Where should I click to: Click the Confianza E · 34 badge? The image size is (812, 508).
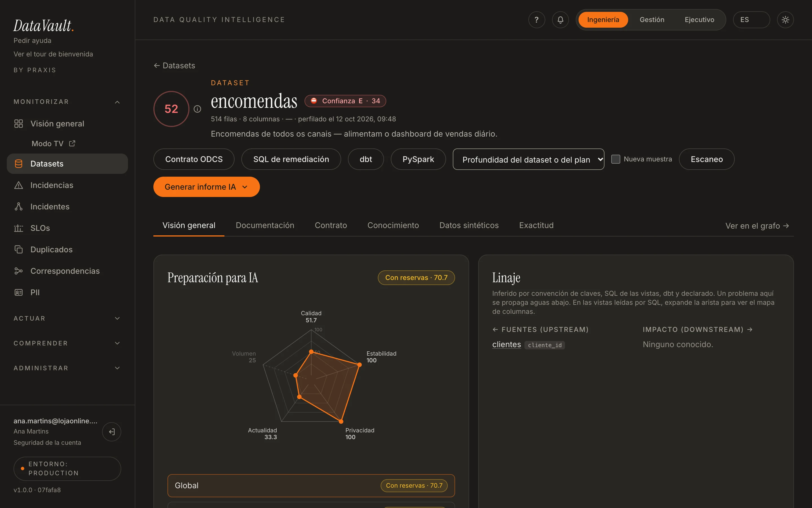point(345,101)
